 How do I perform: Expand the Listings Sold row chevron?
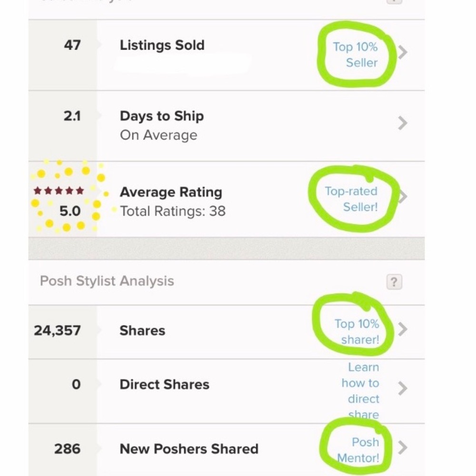pyautogui.click(x=403, y=52)
